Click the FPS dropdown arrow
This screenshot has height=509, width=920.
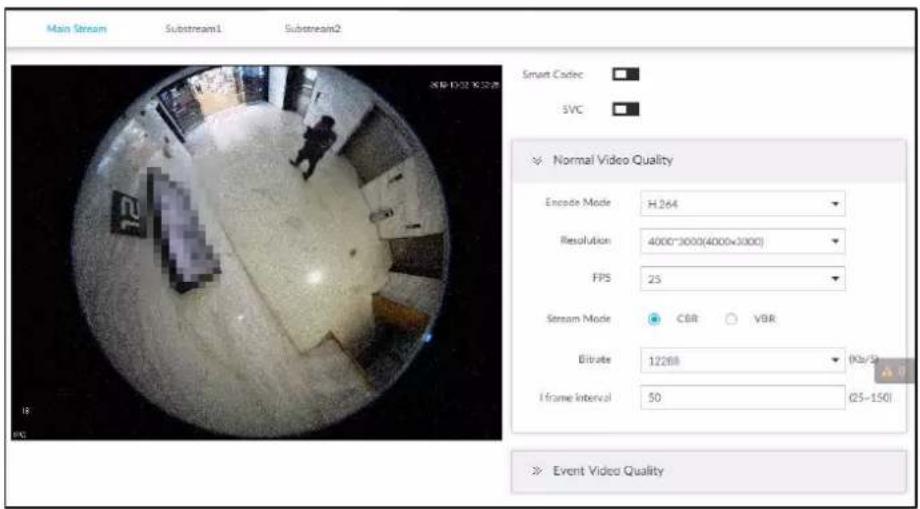click(x=835, y=279)
